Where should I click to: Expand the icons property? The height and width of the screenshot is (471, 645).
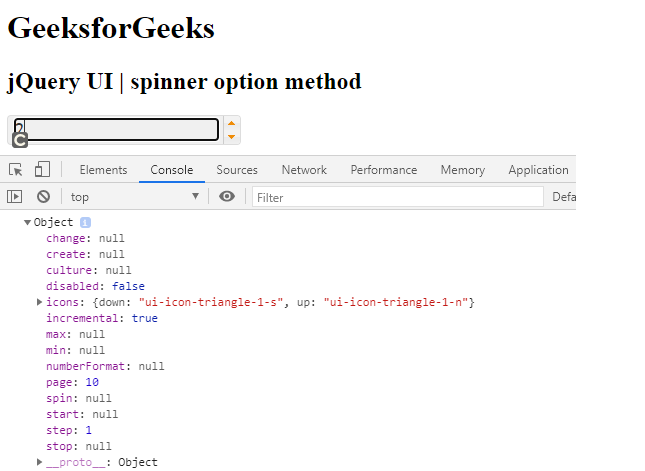click(39, 302)
